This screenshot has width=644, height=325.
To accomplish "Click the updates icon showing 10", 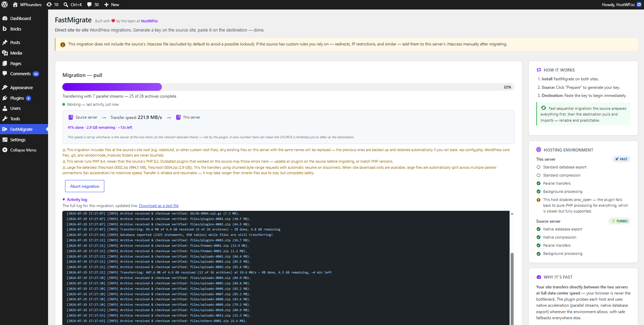I will (49, 5).
